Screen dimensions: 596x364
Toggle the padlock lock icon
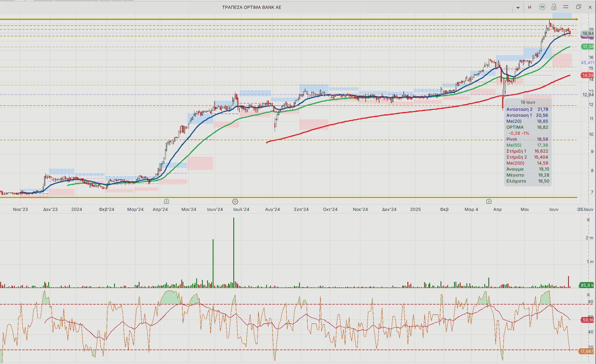pyautogui.click(x=554, y=7)
